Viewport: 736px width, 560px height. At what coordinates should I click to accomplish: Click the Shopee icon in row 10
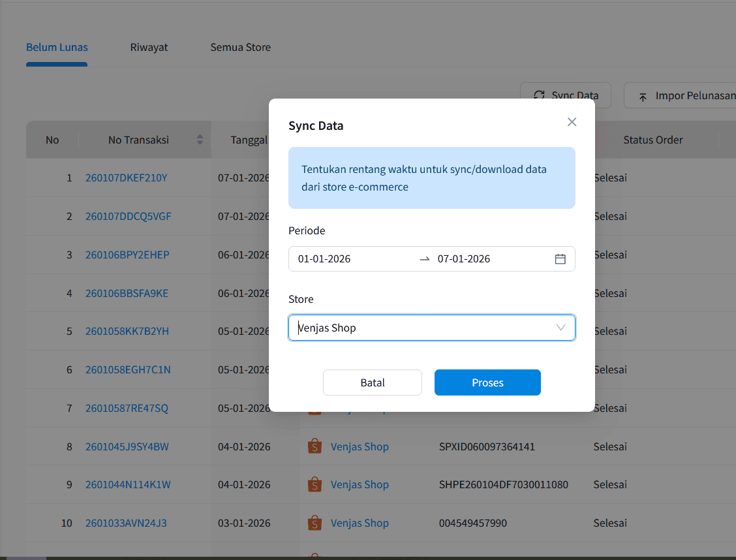pyautogui.click(x=315, y=523)
